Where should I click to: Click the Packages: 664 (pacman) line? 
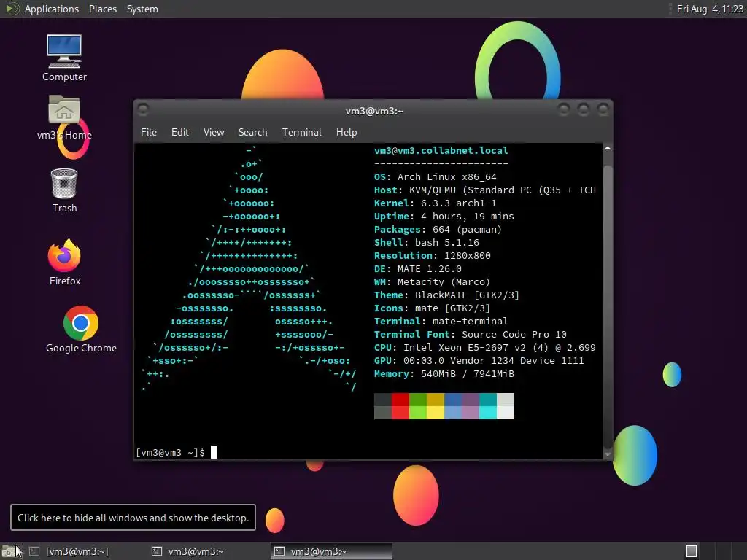point(438,229)
